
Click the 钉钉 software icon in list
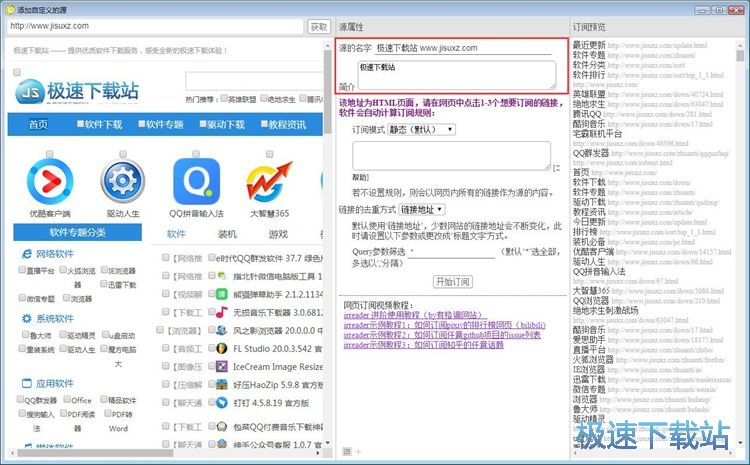(x=222, y=403)
